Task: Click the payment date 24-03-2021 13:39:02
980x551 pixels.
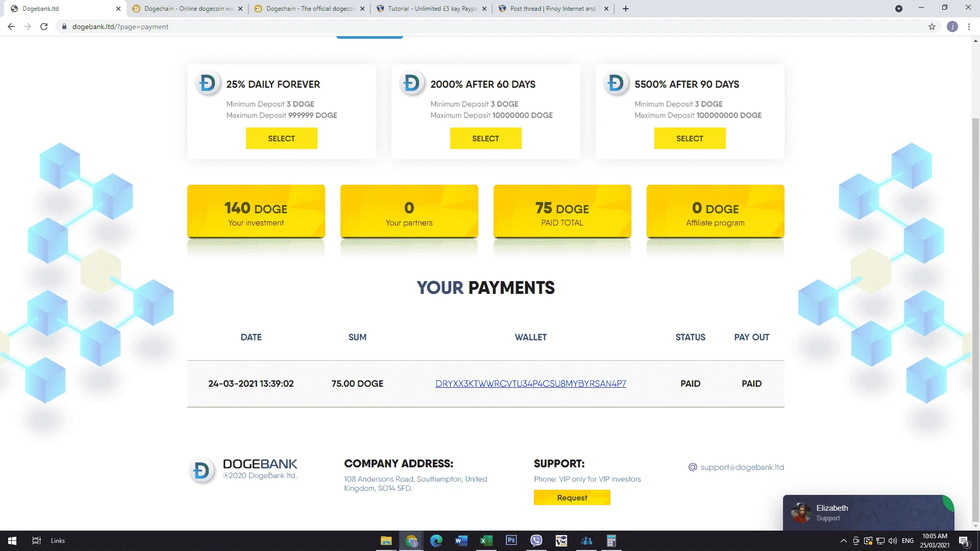Action: (251, 384)
